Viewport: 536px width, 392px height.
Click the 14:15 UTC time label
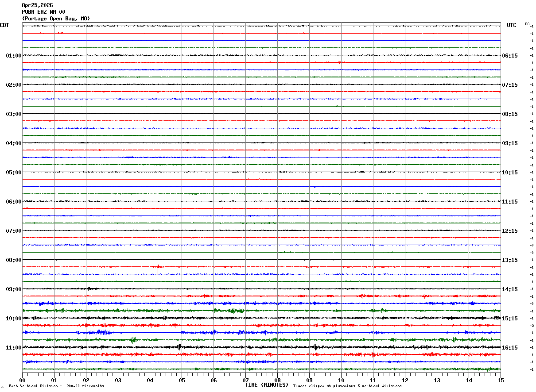click(510, 289)
